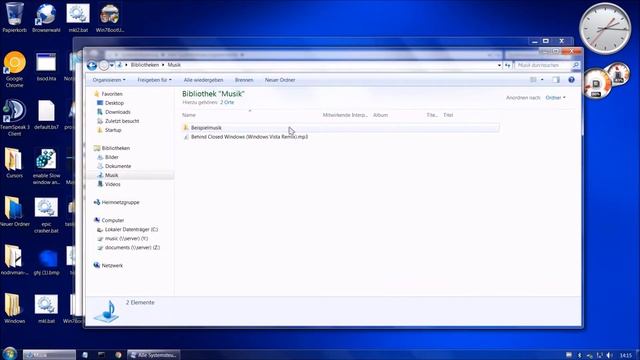
Task: Open the 2 Orte link
Action: [227, 102]
